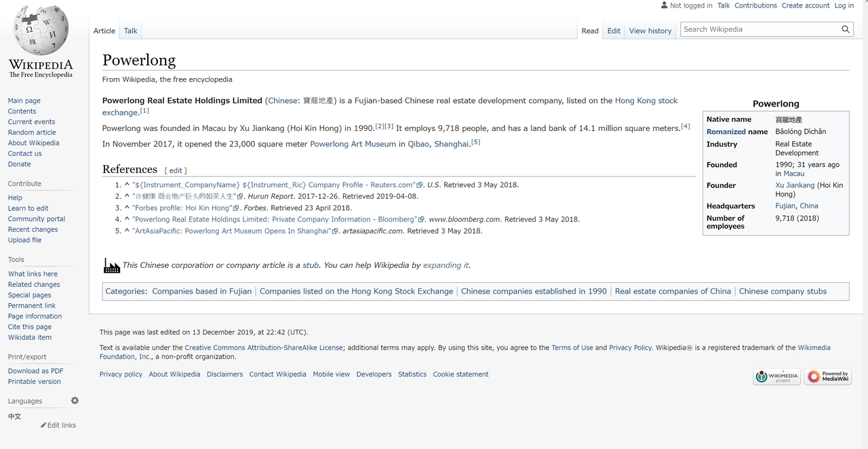Jump up from reference 5 caret
The height and width of the screenshot is (449, 868).
127,231
